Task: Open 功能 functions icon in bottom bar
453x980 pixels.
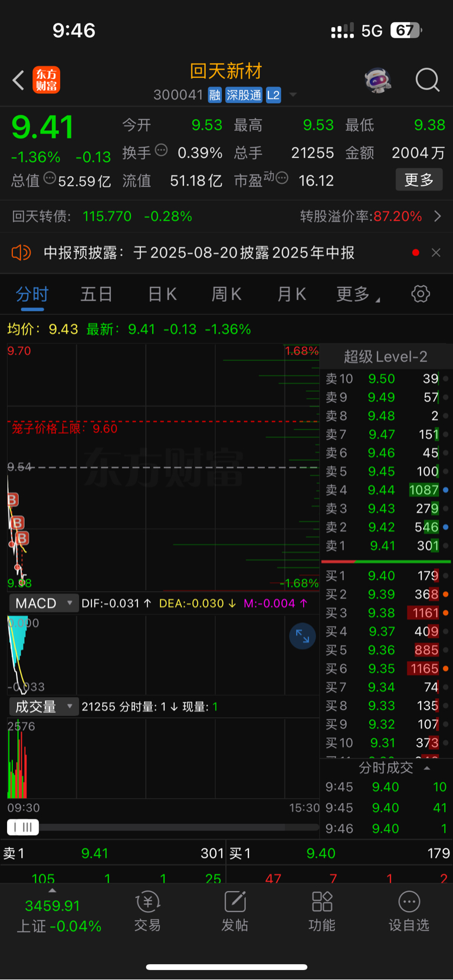Action: pos(322,912)
